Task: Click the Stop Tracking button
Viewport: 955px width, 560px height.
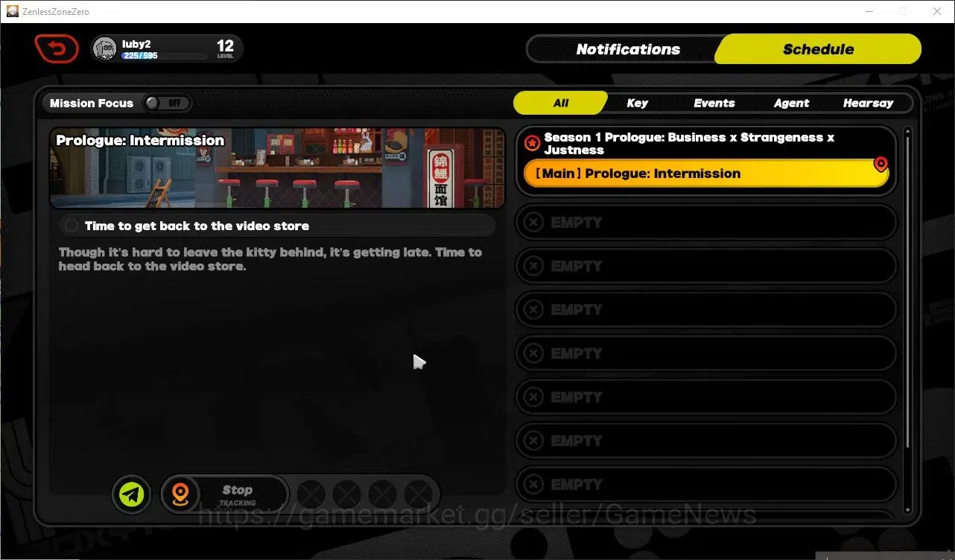Action: point(237,494)
